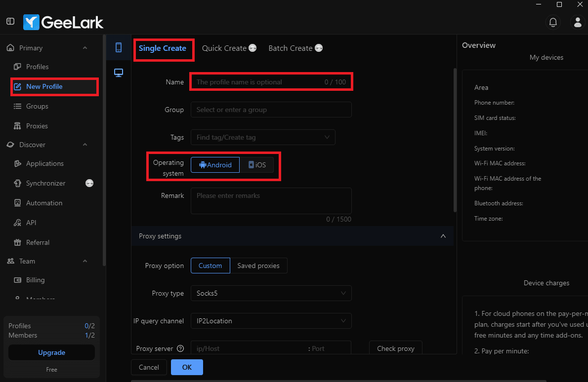This screenshot has height=382, width=588.
Task: Open the Proxy server help icon
Action: 180,348
